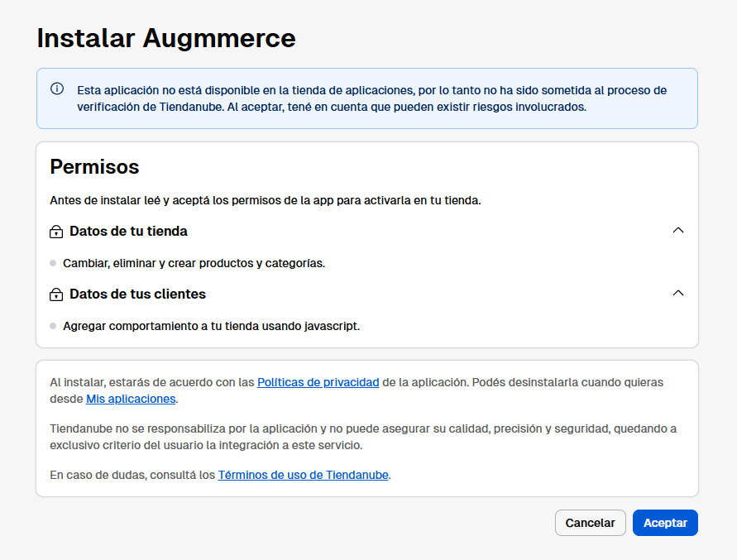737x560 pixels.
Task: Open the Mis aplicaciones link
Action: coord(131,399)
